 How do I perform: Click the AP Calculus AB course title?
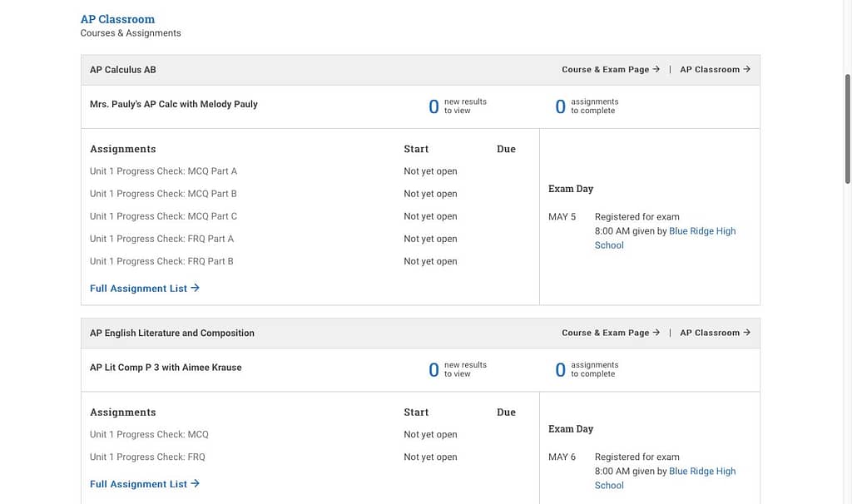click(x=123, y=70)
